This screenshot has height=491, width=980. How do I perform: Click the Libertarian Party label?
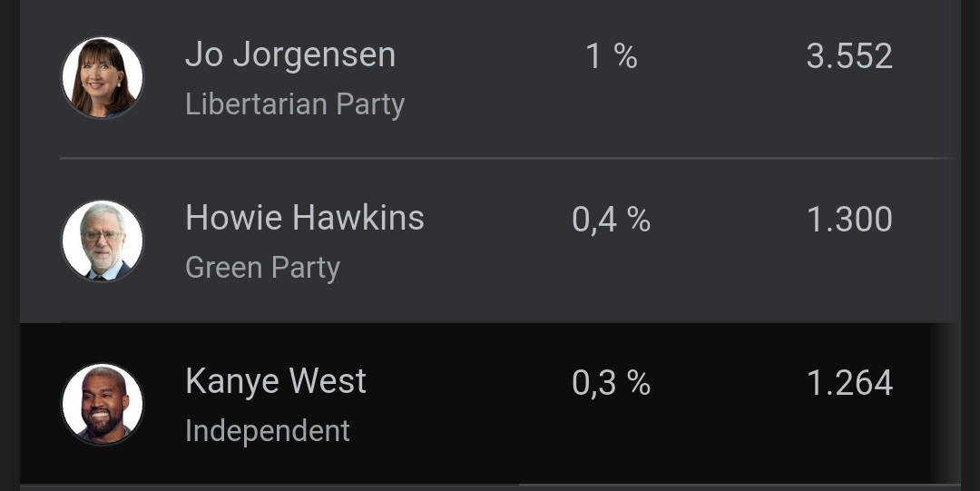[295, 104]
